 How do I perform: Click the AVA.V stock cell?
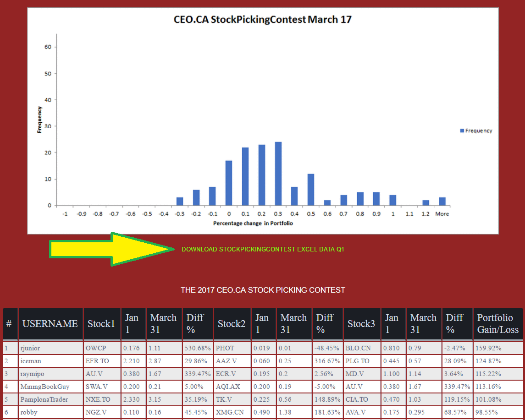[362, 412]
